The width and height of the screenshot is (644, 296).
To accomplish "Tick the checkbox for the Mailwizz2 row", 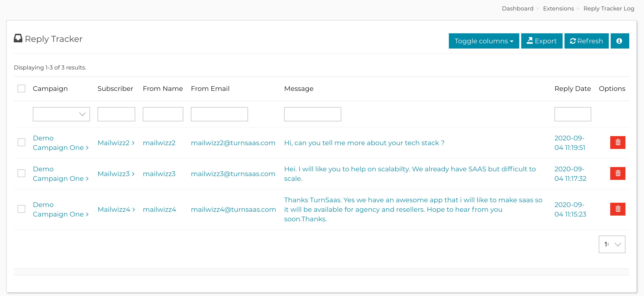I will tap(21, 143).
